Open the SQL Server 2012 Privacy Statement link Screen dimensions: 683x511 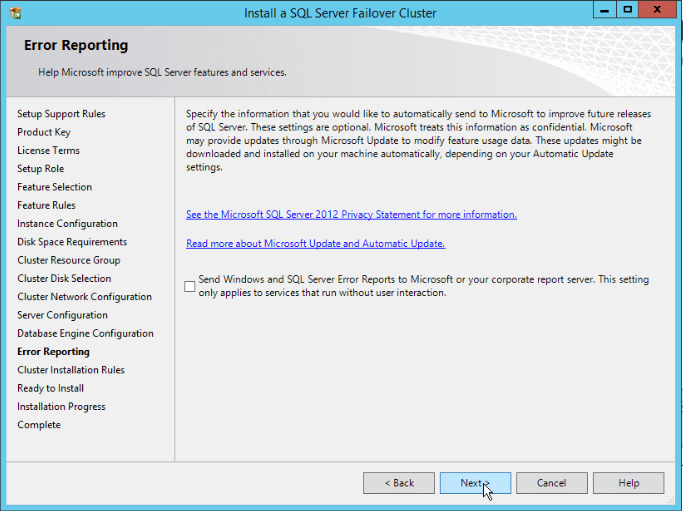click(351, 215)
